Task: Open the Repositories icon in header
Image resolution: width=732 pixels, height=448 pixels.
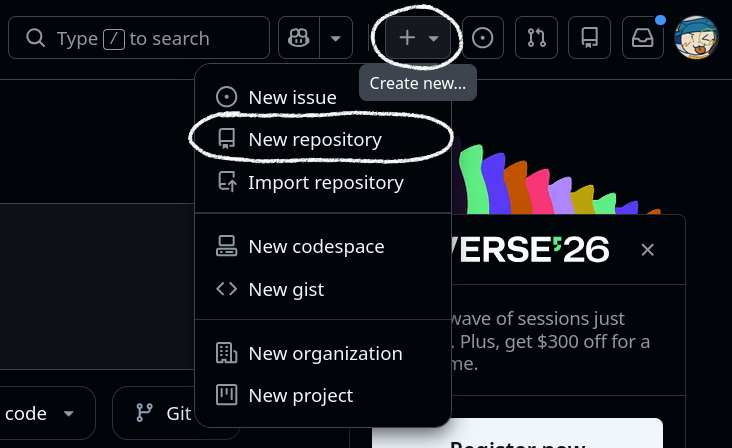Action: (x=590, y=38)
